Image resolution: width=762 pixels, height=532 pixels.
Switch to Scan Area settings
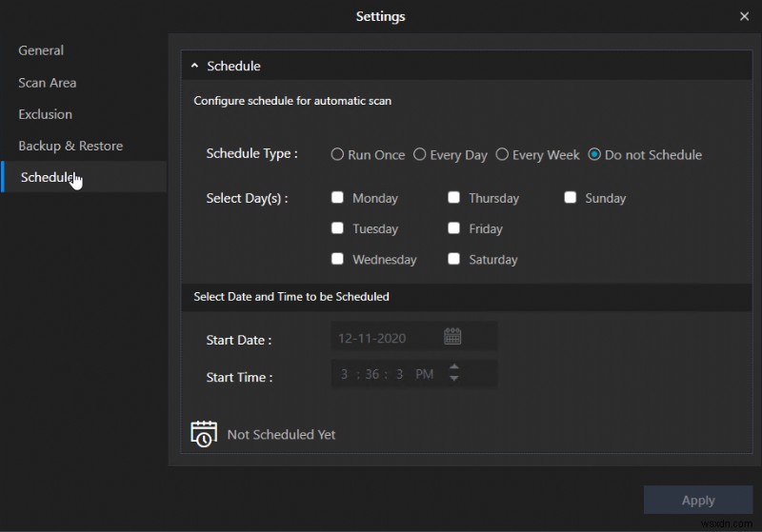point(48,83)
